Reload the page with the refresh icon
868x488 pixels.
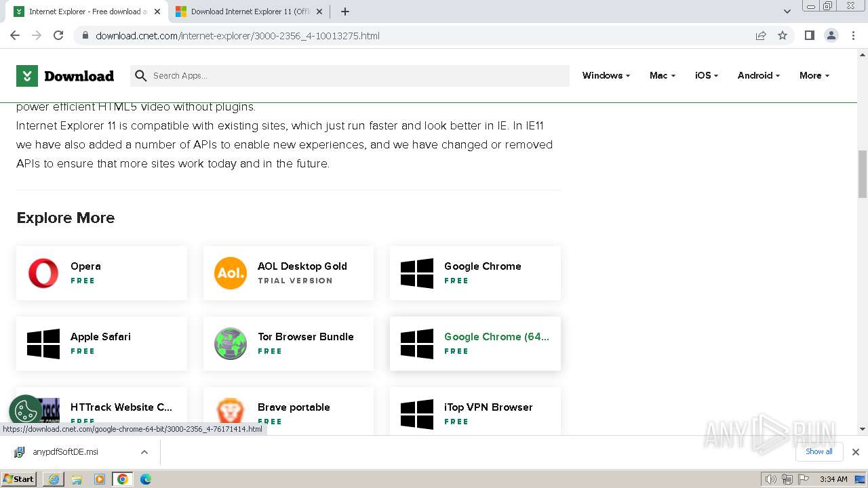(58, 35)
